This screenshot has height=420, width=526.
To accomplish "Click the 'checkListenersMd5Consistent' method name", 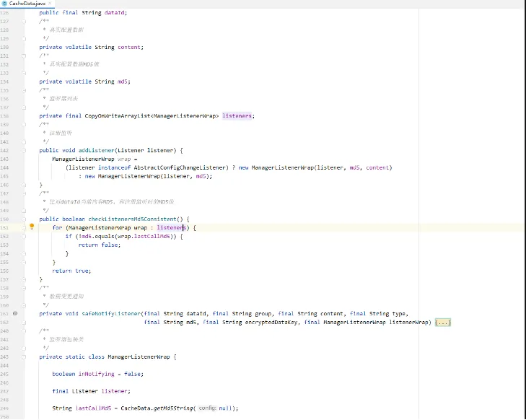I will tap(132, 219).
